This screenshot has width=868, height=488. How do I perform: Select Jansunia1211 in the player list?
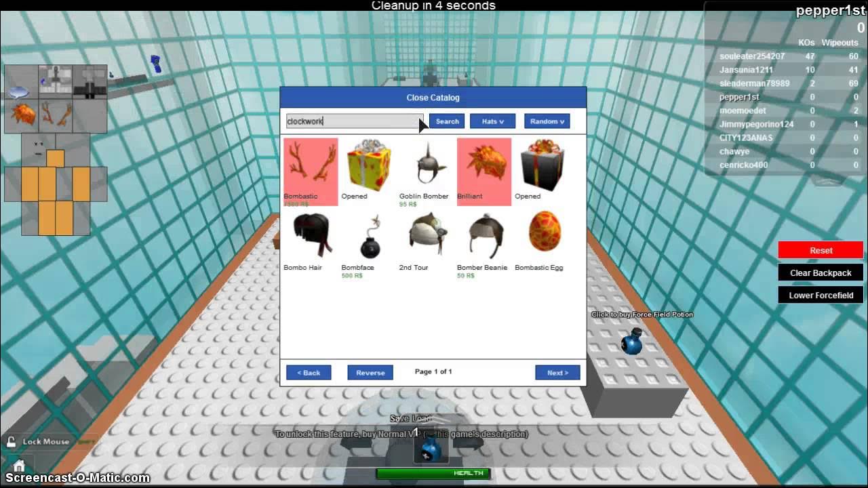coord(746,70)
